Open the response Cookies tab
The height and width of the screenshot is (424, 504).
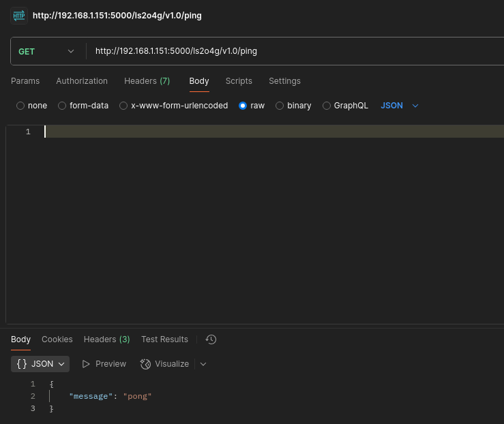tap(57, 339)
